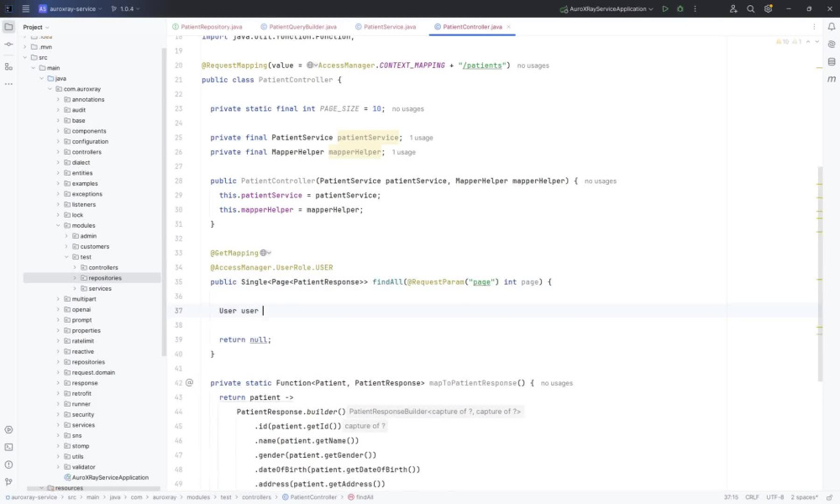This screenshot has width=840, height=504.
Task: Open Notifications bell icon
Action: [832, 26]
